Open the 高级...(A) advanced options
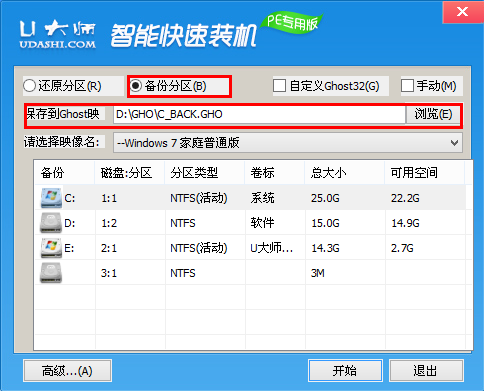This screenshot has width=484, height=391. tap(67, 370)
